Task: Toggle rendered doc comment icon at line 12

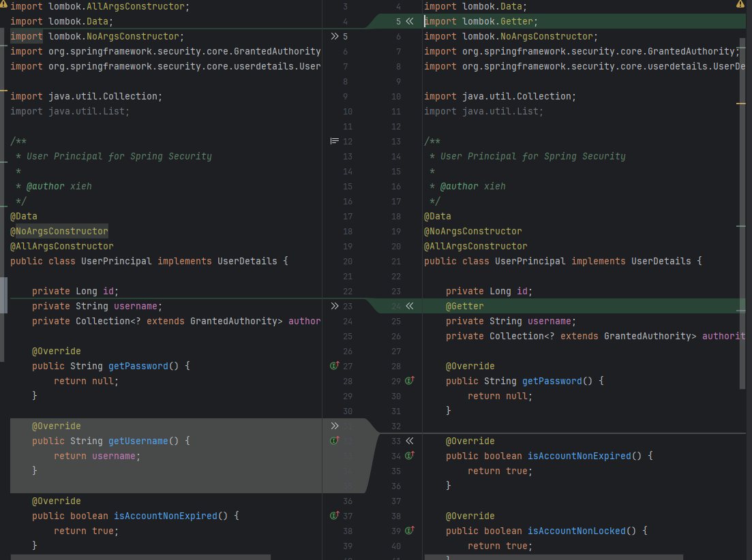Action: point(334,141)
